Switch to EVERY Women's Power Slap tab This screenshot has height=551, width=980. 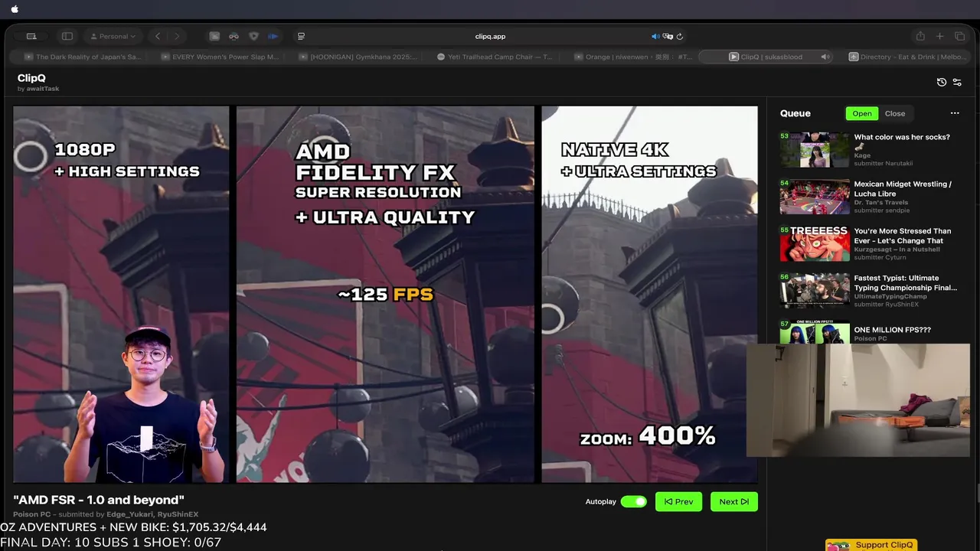pos(220,57)
